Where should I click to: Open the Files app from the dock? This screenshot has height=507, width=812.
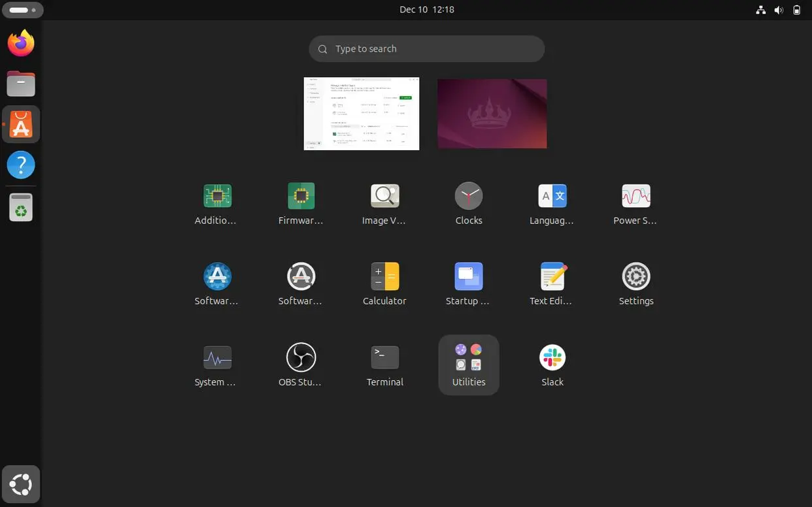20,83
